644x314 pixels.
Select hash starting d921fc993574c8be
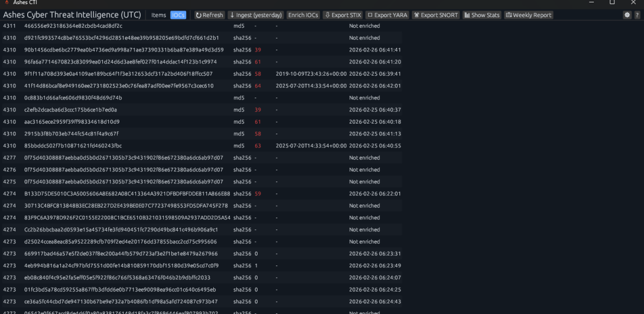[x=122, y=38]
